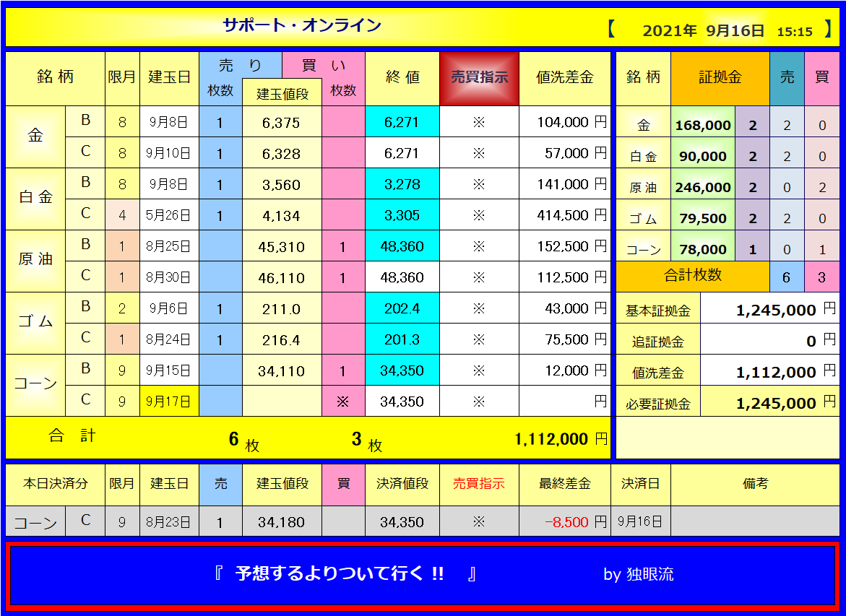Select the by 独眼流 credit text

[638, 574]
